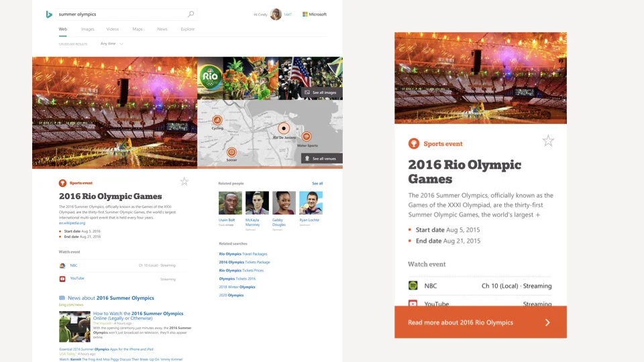The height and width of the screenshot is (362, 644).
Task: Click the 'See all venues' button
Action: (321, 158)
